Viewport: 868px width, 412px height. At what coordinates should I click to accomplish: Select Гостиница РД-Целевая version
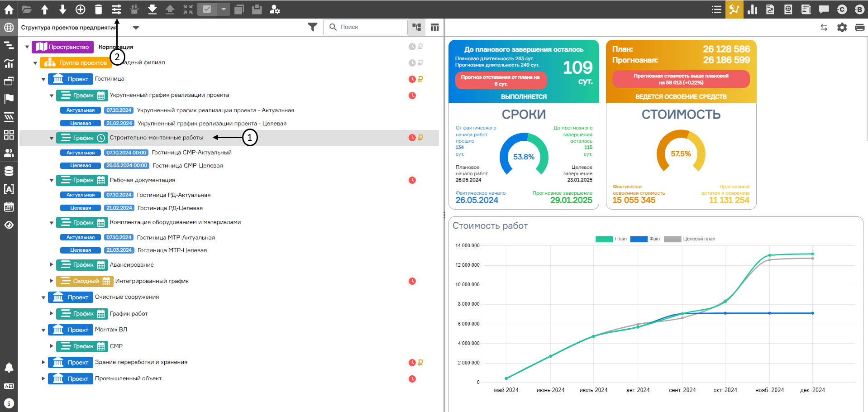(x=170, y=208)
